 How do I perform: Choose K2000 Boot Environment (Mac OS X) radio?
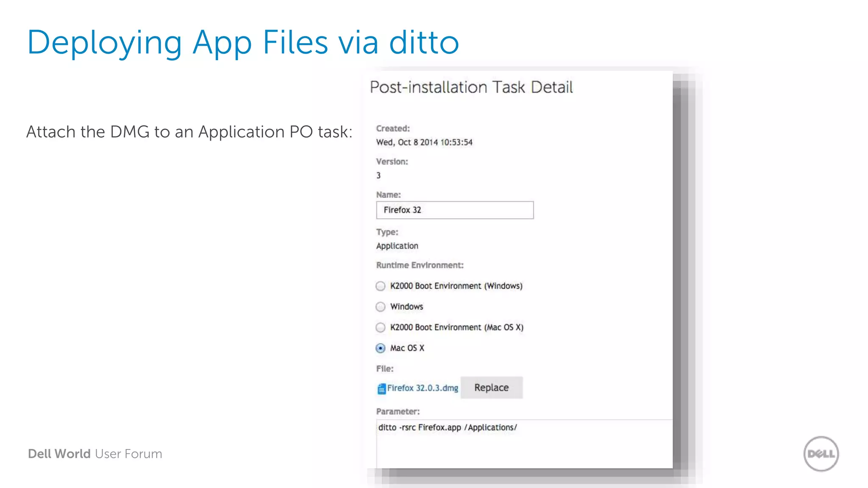tap(381, 327)
